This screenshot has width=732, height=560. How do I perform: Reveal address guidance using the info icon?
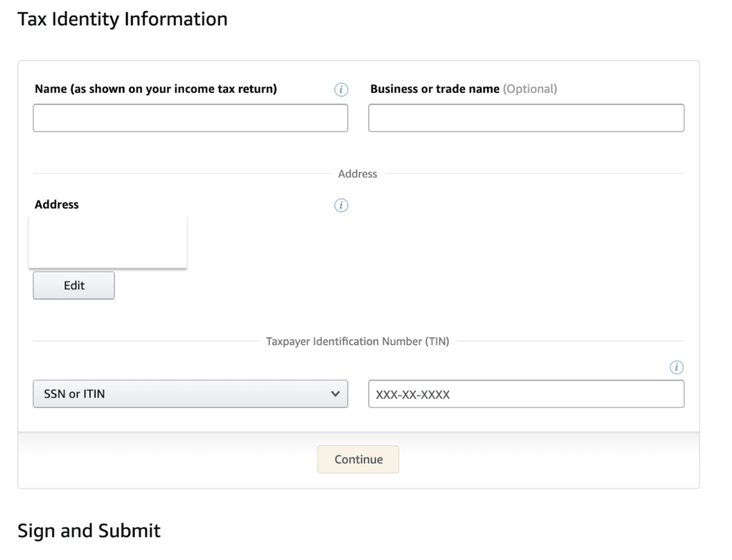(x=341, y=205)
